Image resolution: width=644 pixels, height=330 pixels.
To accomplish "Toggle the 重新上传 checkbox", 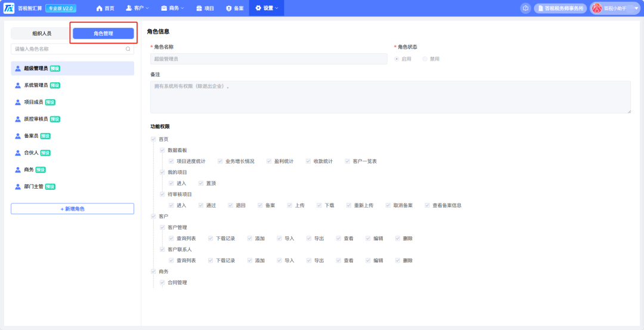I will 349,205.
